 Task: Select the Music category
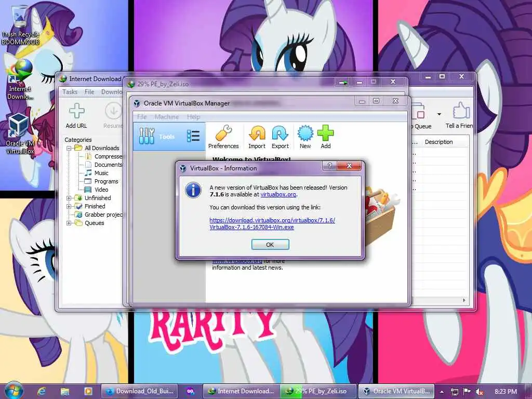click(x=97, y=173)
